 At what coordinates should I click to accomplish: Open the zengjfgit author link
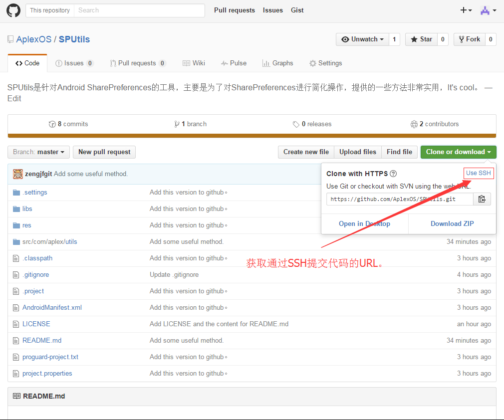coord(38,174)
